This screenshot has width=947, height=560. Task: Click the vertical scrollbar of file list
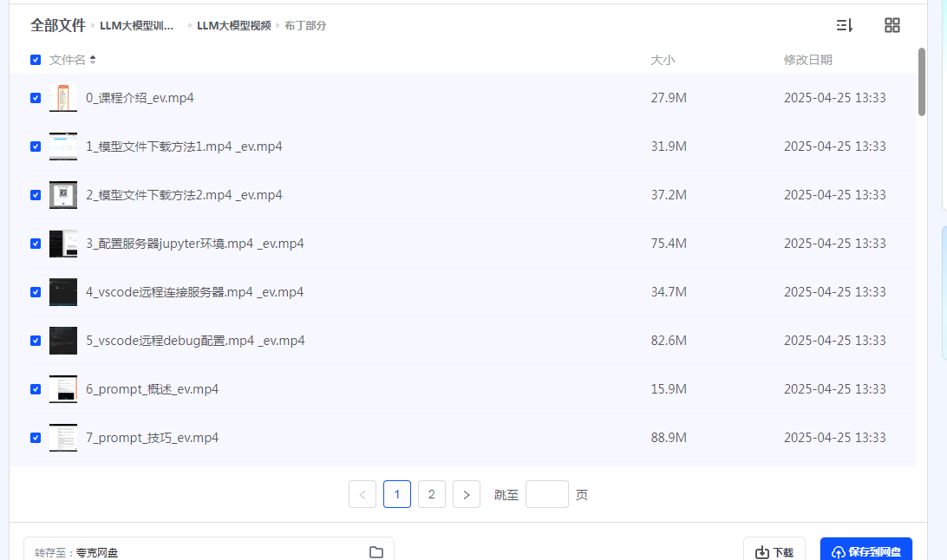[x=922, y=82]
